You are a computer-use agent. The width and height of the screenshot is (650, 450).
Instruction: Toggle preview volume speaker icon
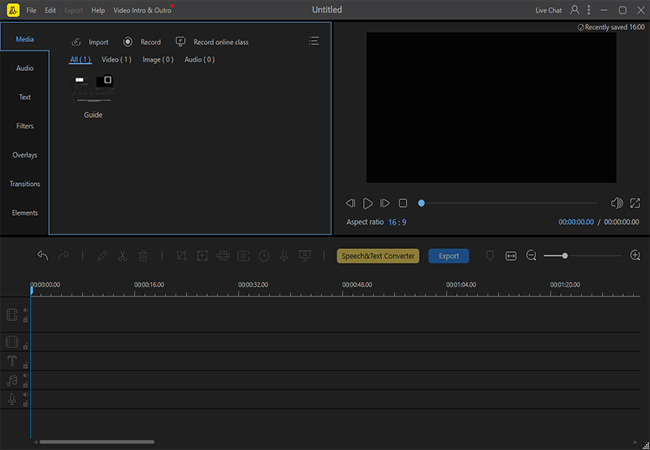coord(616,203)
